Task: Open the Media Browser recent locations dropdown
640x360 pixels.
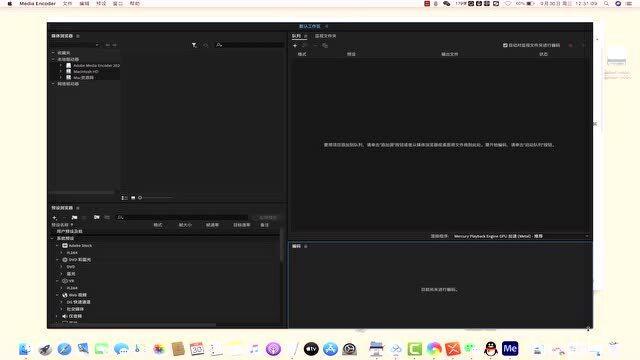Action: click(75, 45)
